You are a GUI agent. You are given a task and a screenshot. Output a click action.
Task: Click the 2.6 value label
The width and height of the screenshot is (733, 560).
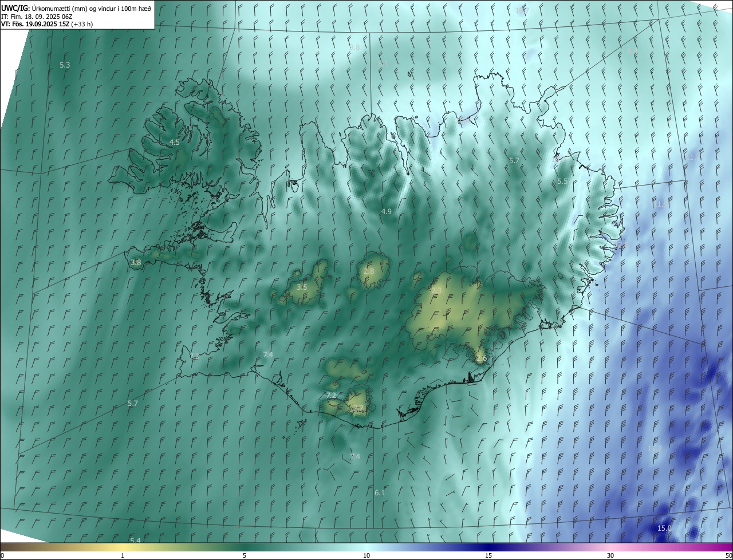pos(481,358)
